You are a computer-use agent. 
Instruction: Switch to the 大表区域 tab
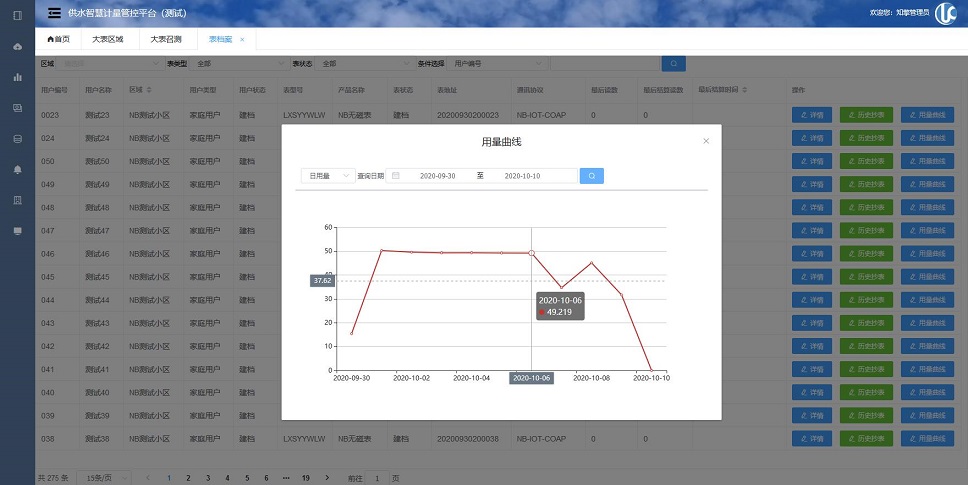pos(107,39)
